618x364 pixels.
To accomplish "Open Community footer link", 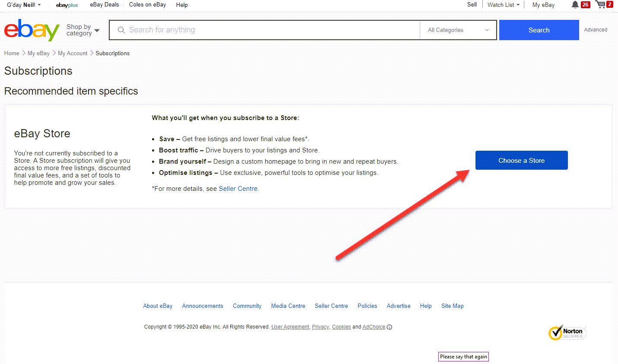I will pyautogui.click(x=247, y=306).
